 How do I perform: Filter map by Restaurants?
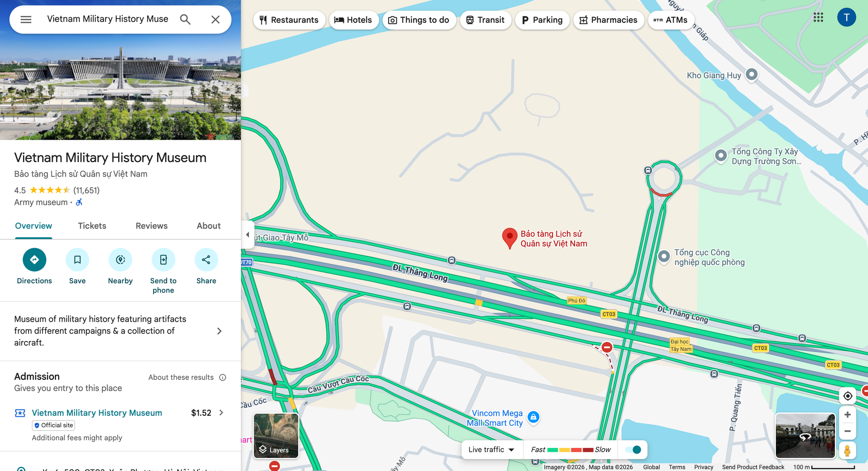pyautogui.click(x=289, y=20)
